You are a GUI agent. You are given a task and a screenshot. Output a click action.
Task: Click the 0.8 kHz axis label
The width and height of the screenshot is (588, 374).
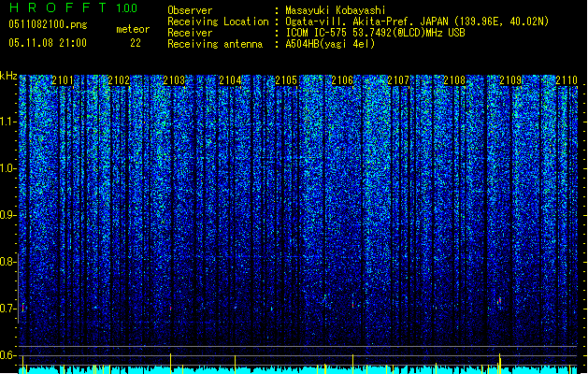(x=8, y=262)
